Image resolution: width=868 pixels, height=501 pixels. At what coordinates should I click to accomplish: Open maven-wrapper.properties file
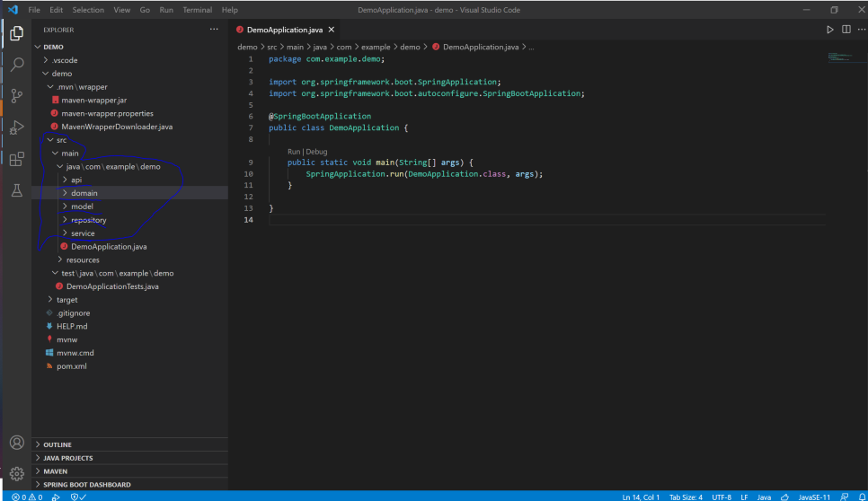[108, 113]
